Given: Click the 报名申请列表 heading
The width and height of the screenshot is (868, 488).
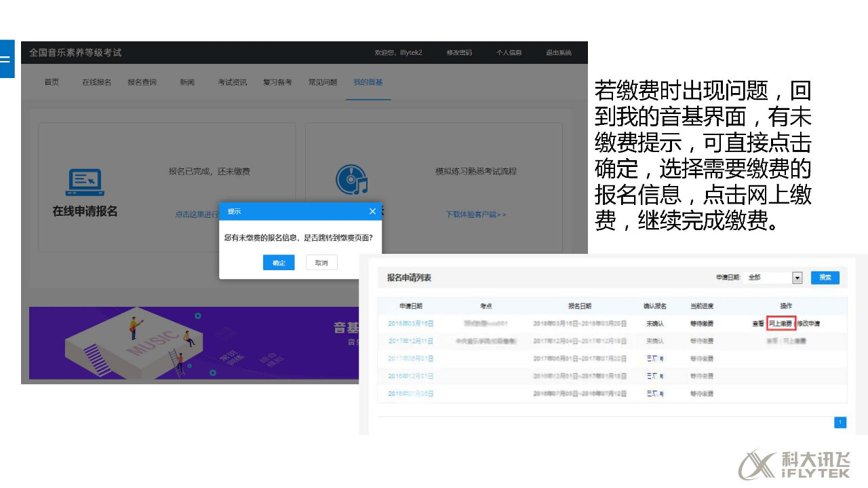Looking at the screenshot, I should [409, 278].
